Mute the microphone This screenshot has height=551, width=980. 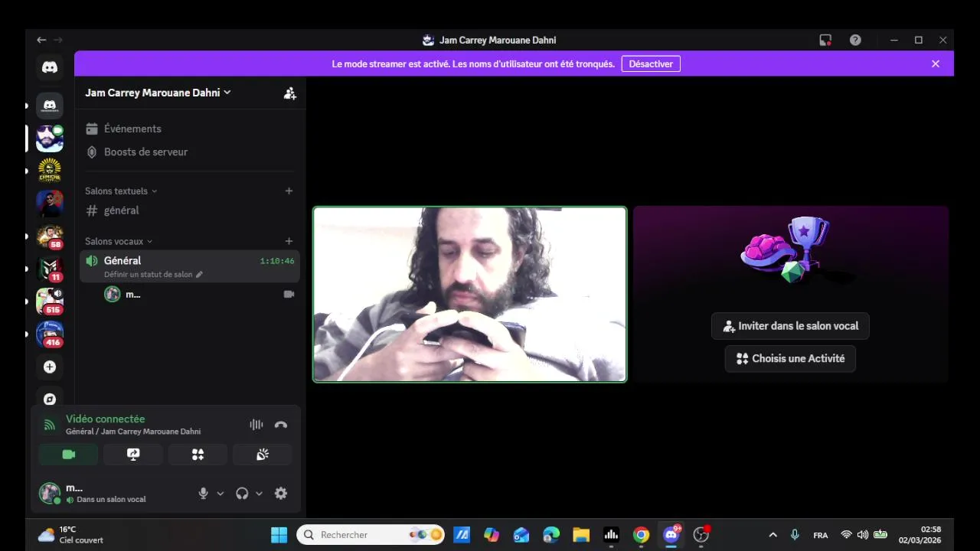pos(203,494)
